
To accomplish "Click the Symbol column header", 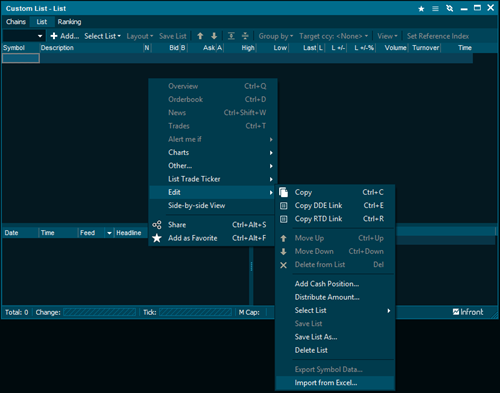I will [x=21, y=48].
